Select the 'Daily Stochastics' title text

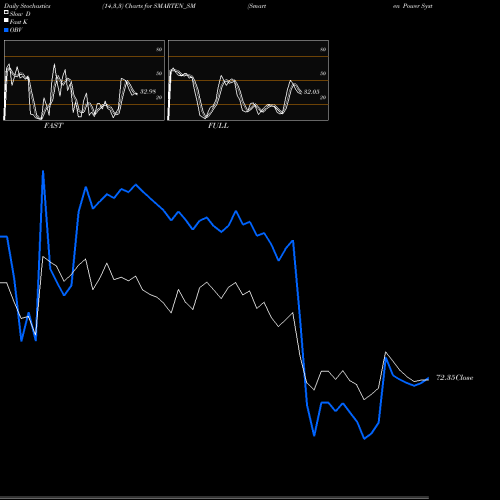pyautogui.click(x=27, y=6)
